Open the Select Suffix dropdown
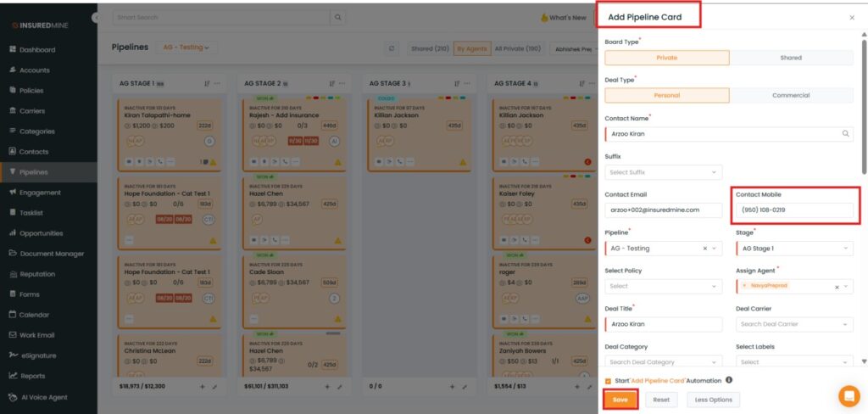Screen dimensions: 868x414 [x=663, y=172]
